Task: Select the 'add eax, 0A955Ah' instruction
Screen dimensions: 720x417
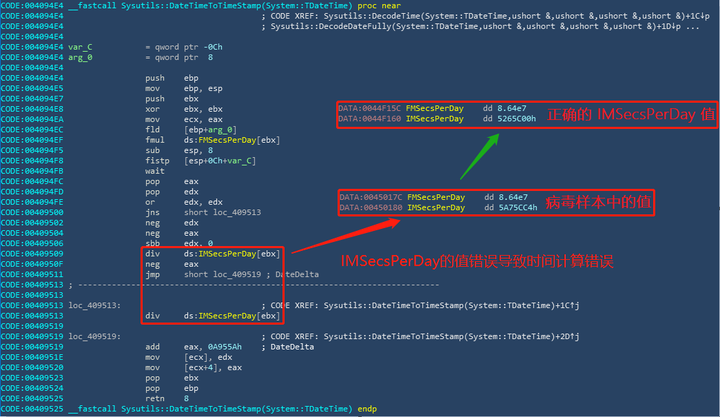Action: tap(193, 347)
